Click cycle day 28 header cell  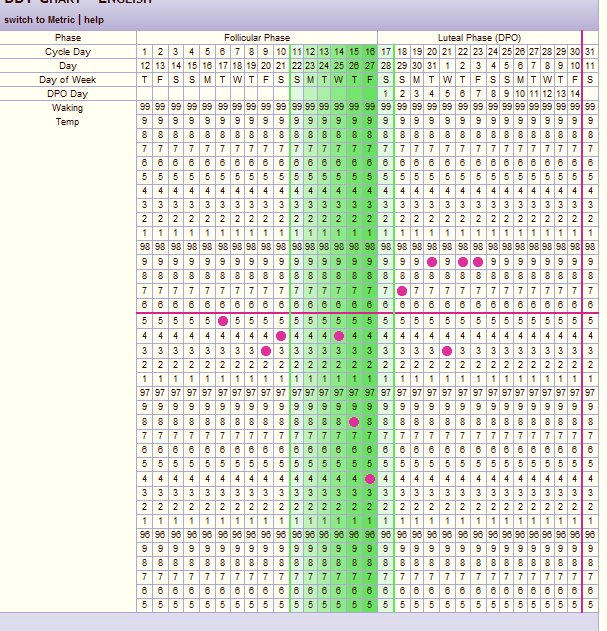[x=547, y=52]
